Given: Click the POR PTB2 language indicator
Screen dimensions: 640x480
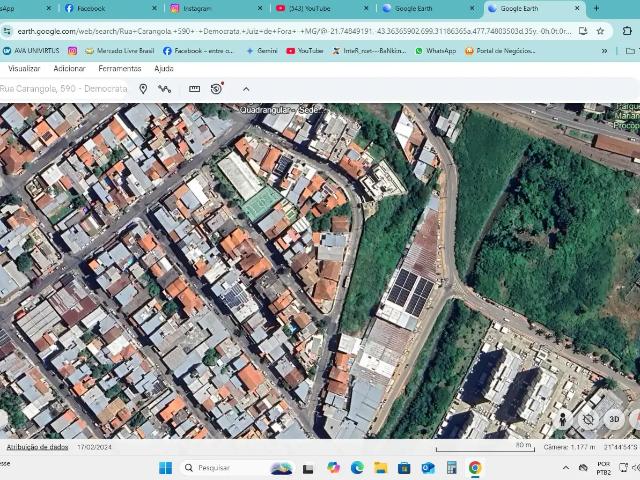Looking at the screenshot, I should (x=604, y=468).
